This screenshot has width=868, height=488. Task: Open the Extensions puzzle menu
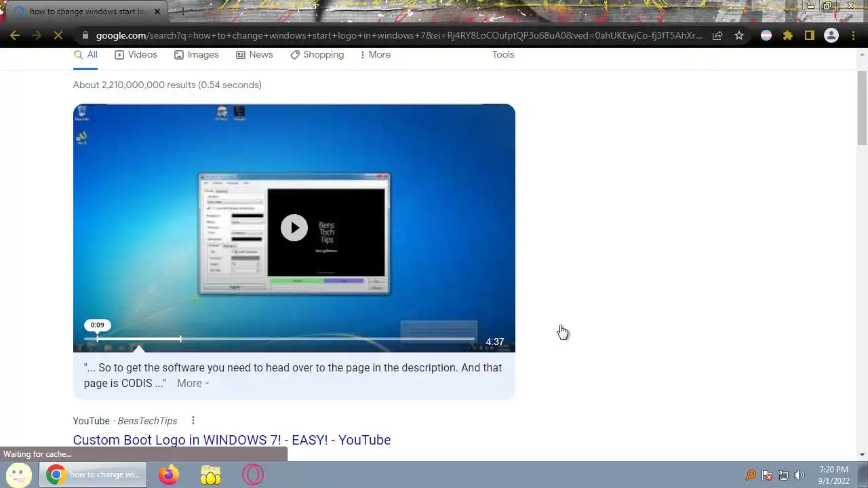click(788, 36)
